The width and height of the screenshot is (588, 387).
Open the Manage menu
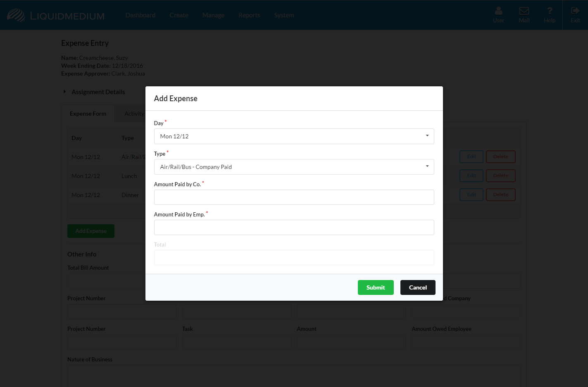point(213,15)
